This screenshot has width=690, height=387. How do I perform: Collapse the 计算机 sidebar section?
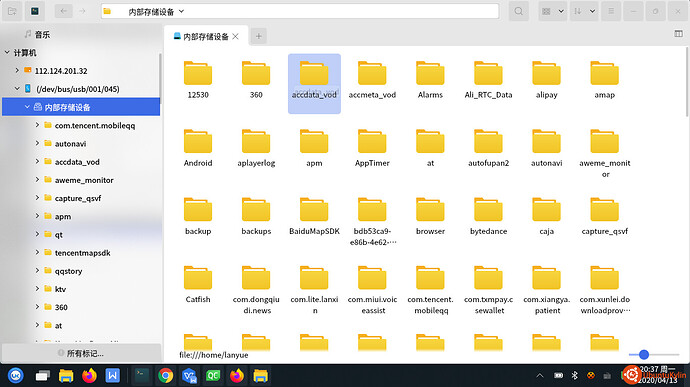(x=7, y=52)
